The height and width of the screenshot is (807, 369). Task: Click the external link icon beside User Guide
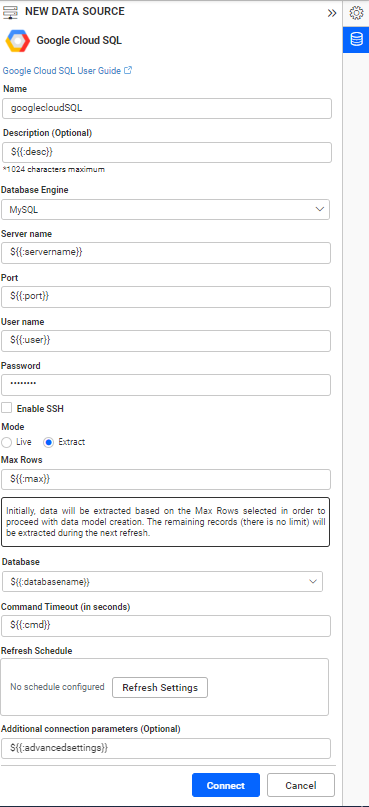[128, 71]
